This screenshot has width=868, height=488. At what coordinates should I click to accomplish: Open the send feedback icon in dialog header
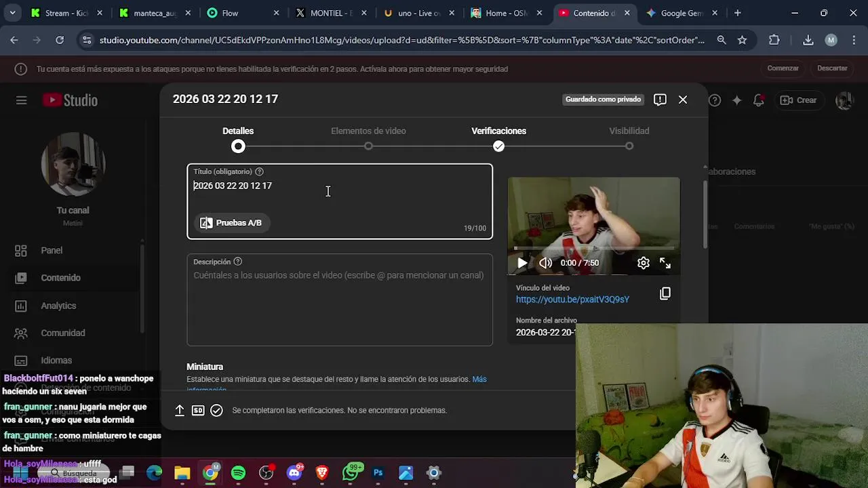tap(660, 100)
